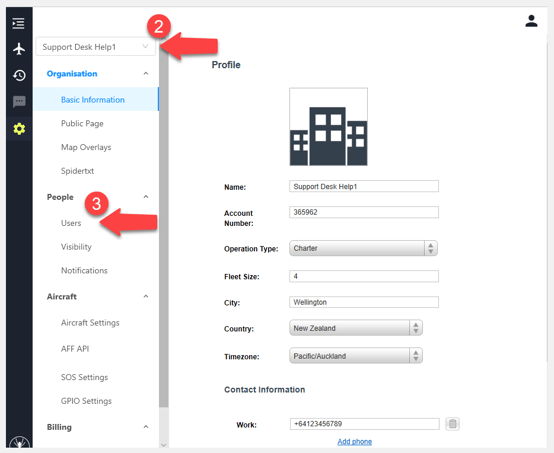
Task: Open the Country New Zealand dropdown
Action: (x=356, y=328)
